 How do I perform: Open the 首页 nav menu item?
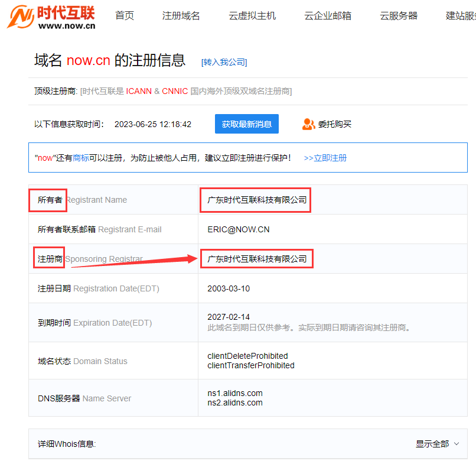tap(125, 15)
